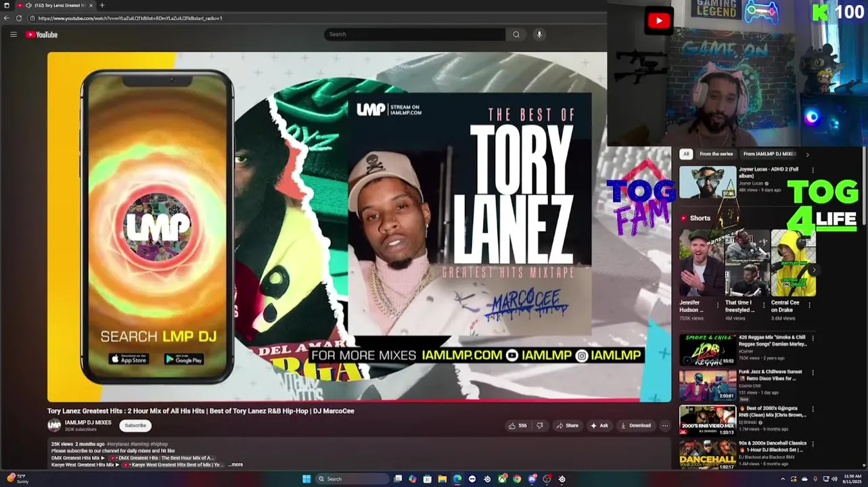The image size is (868, 487).
Task: Open taskbar clock showing 11:36 AM
Action: [852, 479]
